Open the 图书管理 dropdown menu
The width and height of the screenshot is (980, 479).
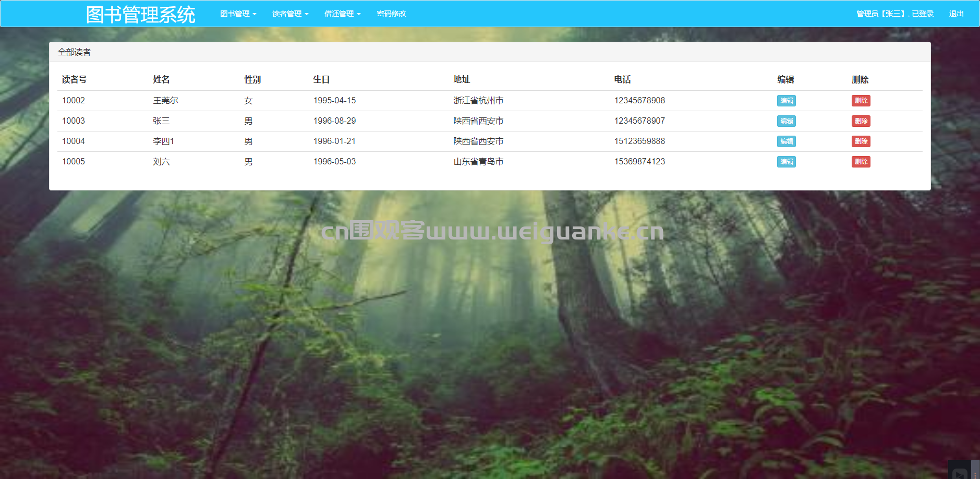[238, 14]
